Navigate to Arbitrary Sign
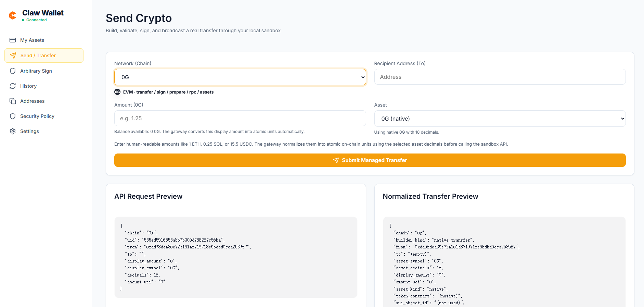This screenshot has height=307, width=644. point(36,71)
